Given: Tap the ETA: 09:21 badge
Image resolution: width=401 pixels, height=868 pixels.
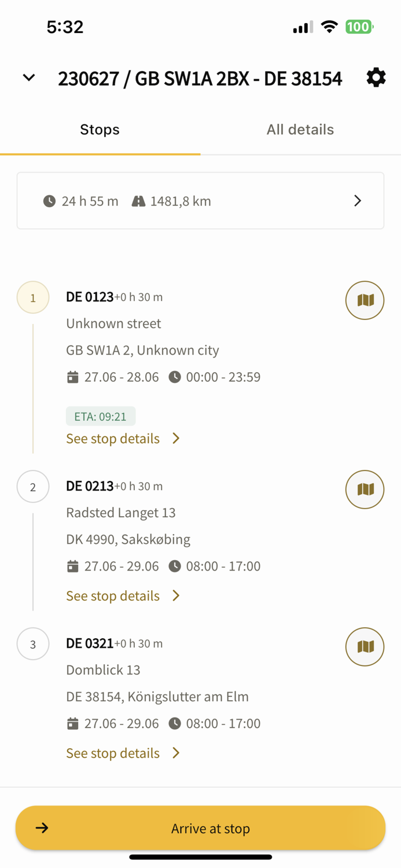Looking at the screenshot, I should click(x=101, y=415).
